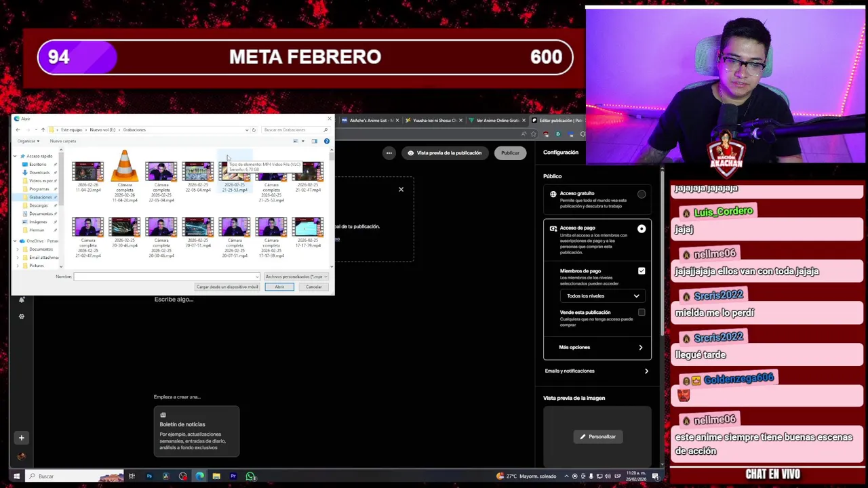Expand Emails y notificaciones
Image resolution: width=868 pixels, height=488 pixels.
(x=597, y=371)
